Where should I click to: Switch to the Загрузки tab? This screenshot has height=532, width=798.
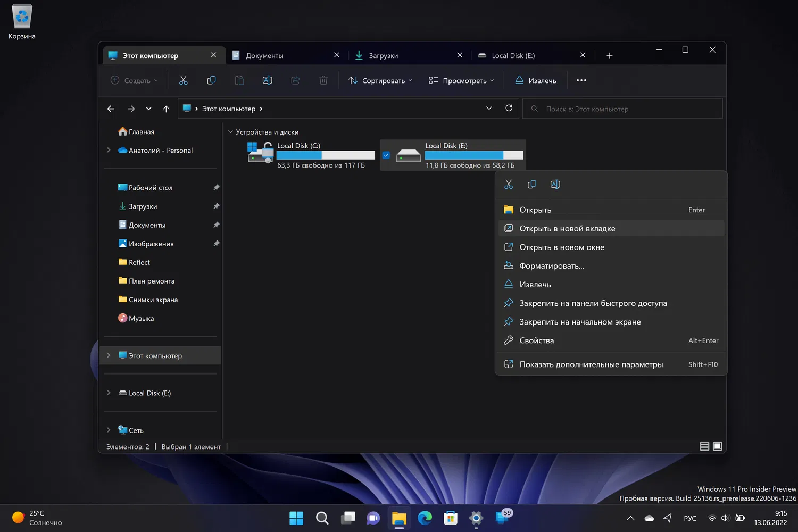click(x=383, y=55)
